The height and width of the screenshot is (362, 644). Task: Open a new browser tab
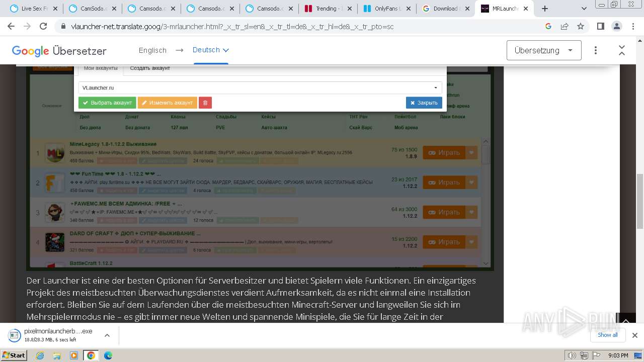[x=544, y=9]
